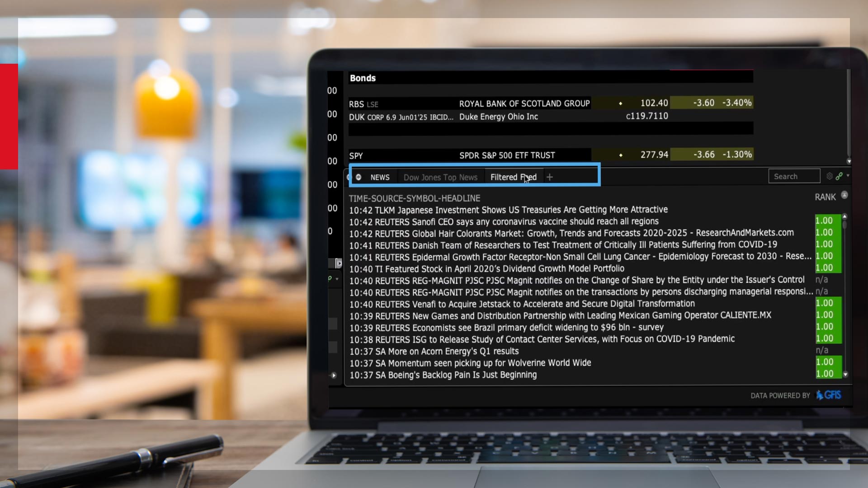868x488 pixels.
Task: Open the news panel gear settings
Action: 830,176
